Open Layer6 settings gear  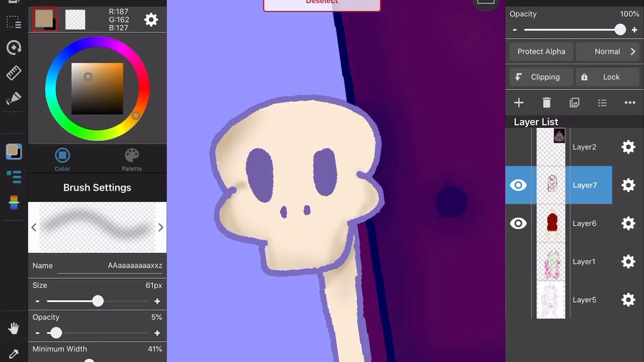tap(628, 223)
